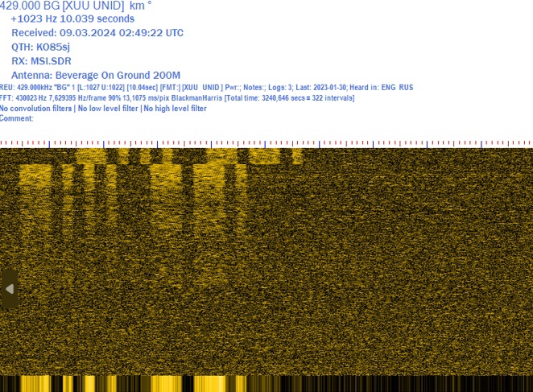Select the "+1023 Hz 10.039 seconds" offset line
This screenshot has width=533, height=392.
(72, 19)
